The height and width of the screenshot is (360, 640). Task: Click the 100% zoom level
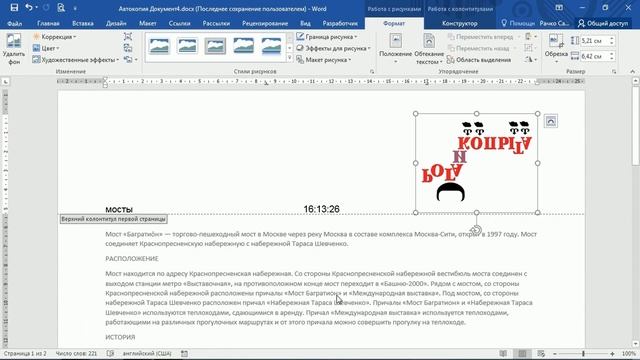(629, 353)
